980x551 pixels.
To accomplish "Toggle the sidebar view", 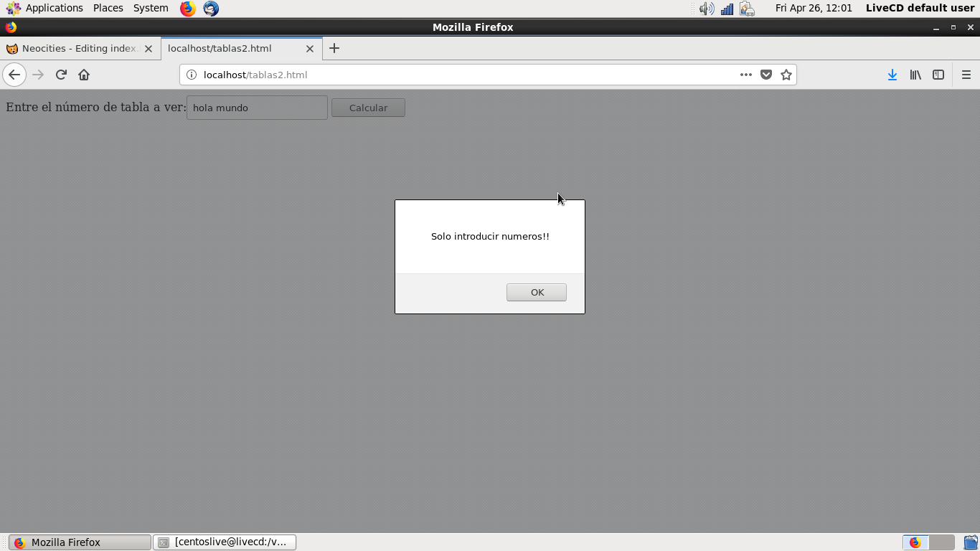I will coord(938,75).
